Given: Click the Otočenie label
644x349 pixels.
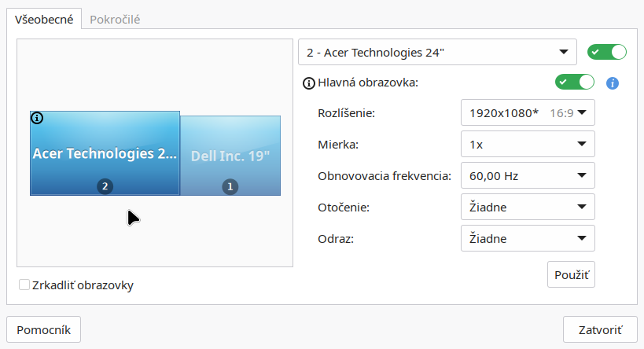Looking at the screenshot, I should pos(344,208).
